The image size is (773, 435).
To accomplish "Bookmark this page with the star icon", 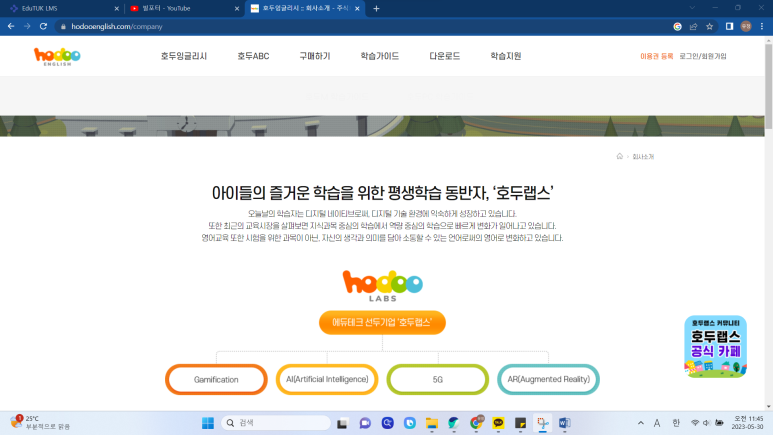I will pos(709,27).
